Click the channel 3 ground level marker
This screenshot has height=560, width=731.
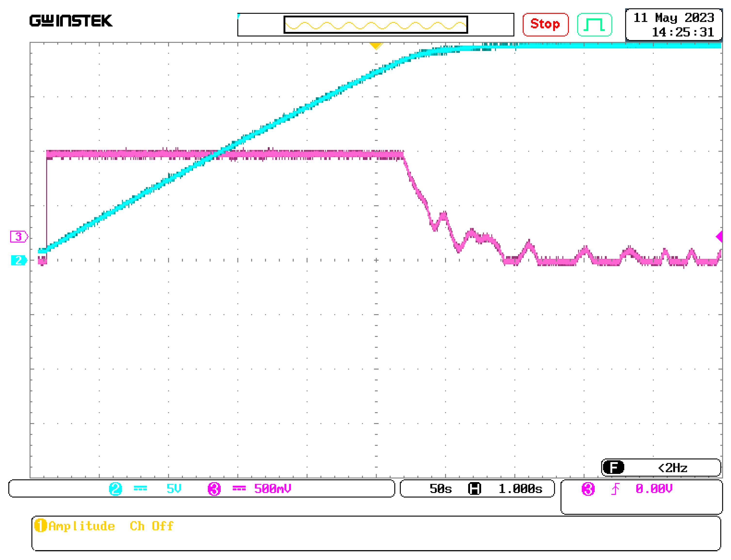pos(19,237)
